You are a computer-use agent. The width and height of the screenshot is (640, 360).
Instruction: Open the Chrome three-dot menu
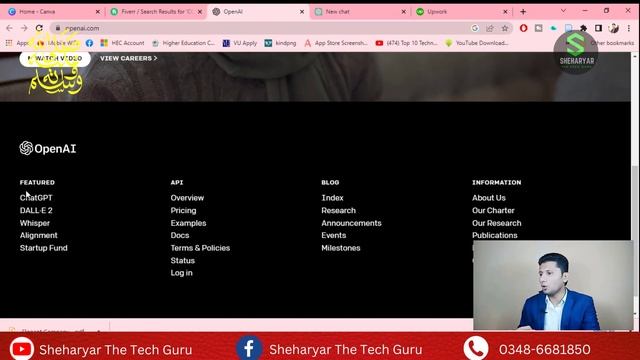629,28
